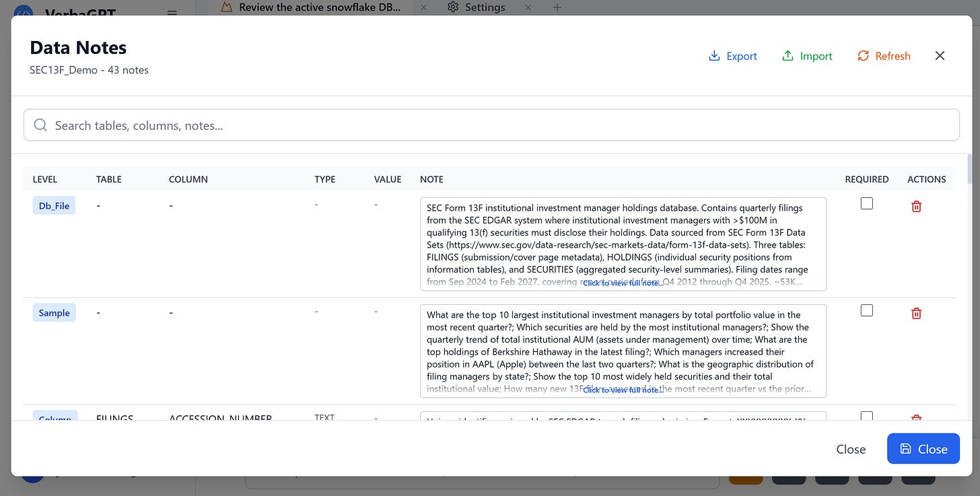Image resolution: width=980 pixels, height=496 pixels.
Task: Close the 'Review the active snowflake DB...' tab
Action: 423,7
